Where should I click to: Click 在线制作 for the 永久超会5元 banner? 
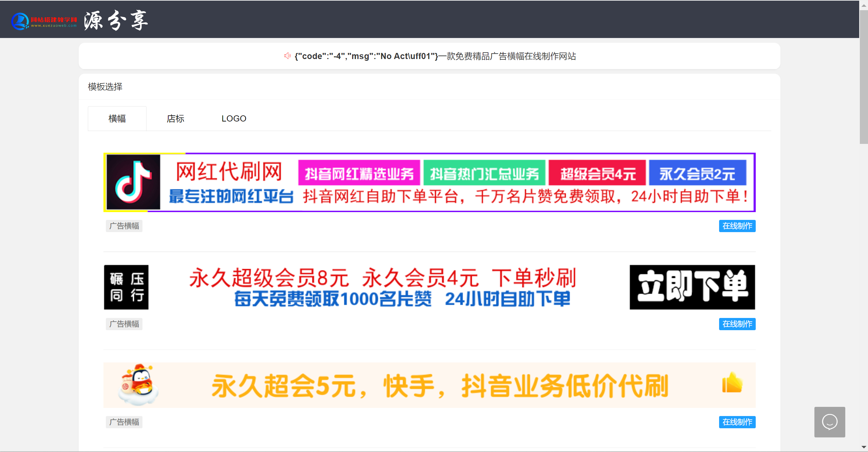click(x=737, y=422)
